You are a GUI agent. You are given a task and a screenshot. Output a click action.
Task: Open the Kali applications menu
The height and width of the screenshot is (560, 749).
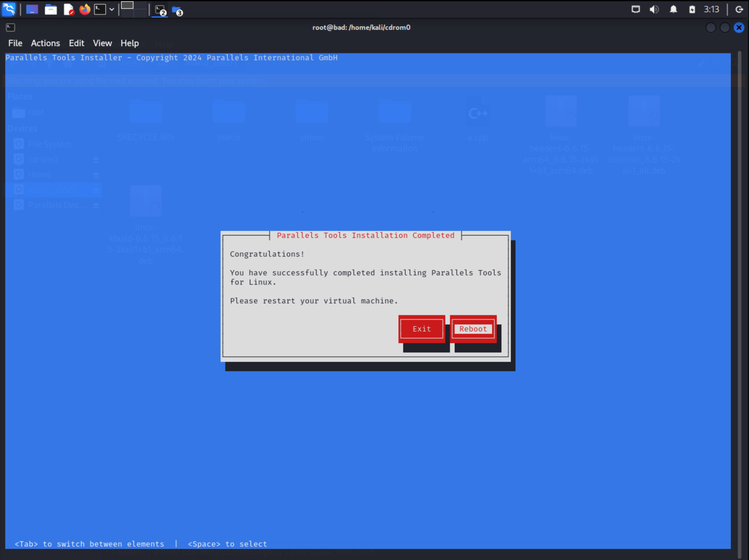9,9
